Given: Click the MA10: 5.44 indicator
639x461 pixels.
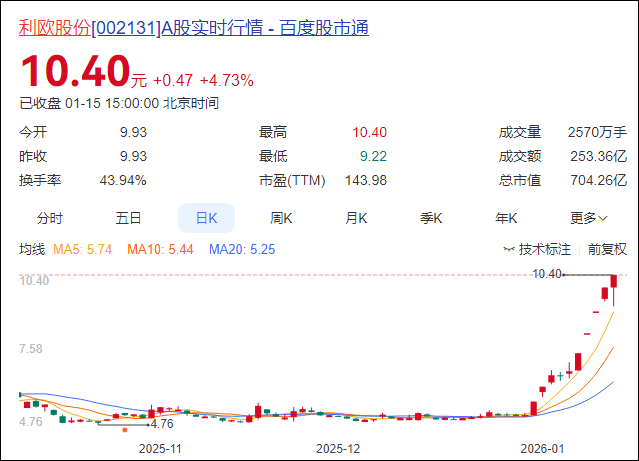Looking at the screenshot, I should [x=160, y=249].
